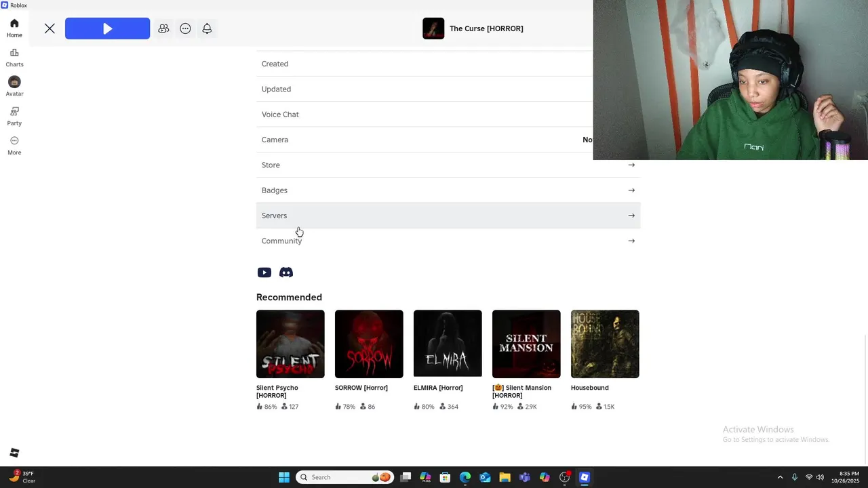Open the game's Discord social link
Viewport: 868px width, 488px height.
(x=286, y=272)
